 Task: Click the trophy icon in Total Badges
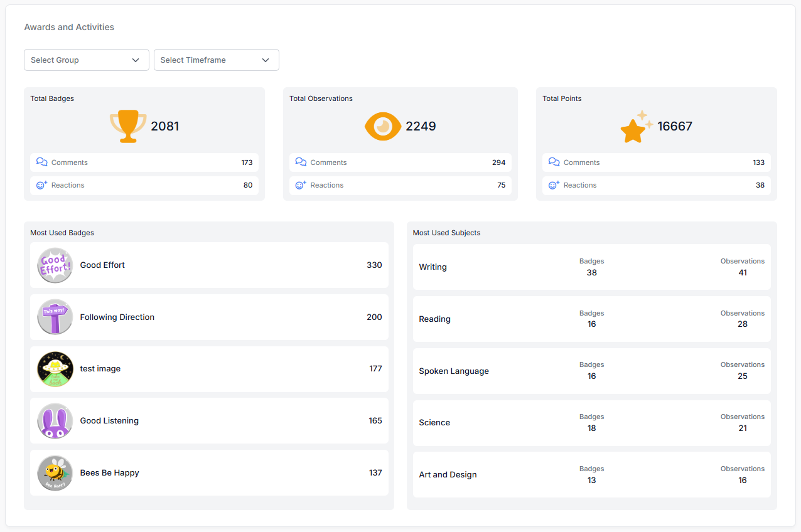coord(128,126)
